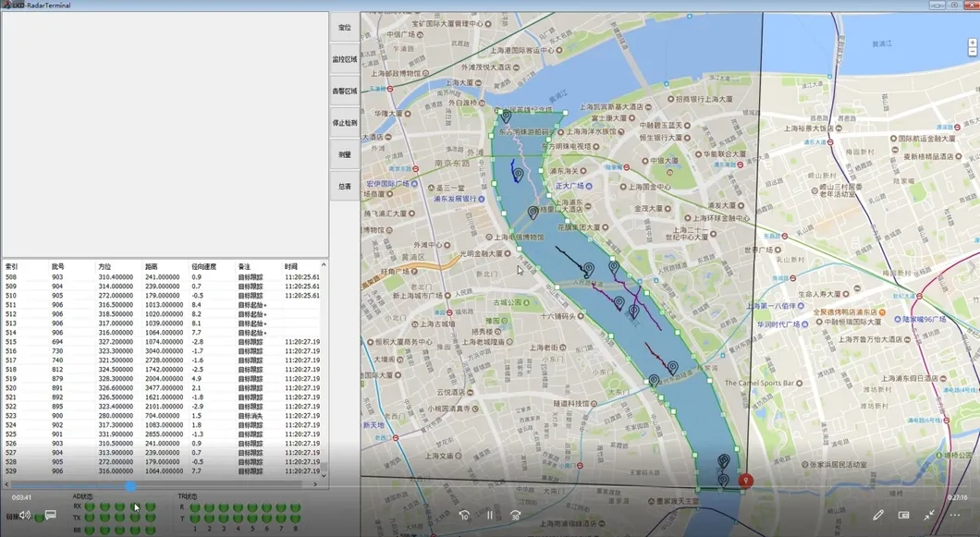Screen dimensions: 980x537
Task: Click the 总清 clear-all button
Action: (344, 186)
